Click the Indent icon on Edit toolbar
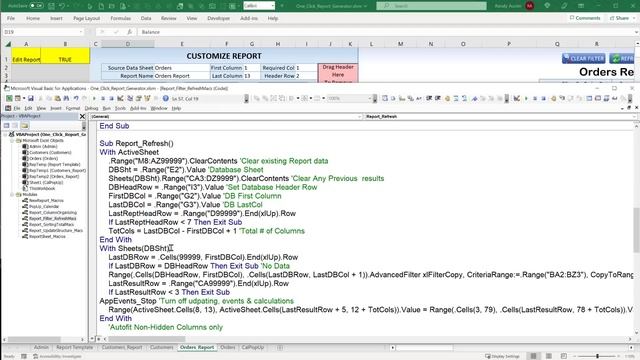 click(x=429, y=98)
